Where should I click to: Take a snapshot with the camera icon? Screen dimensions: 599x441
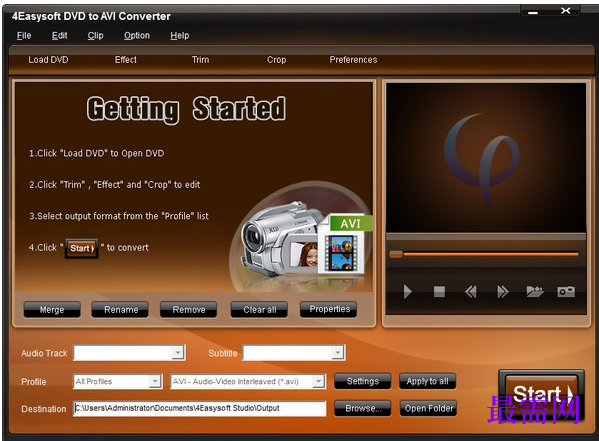566,292
